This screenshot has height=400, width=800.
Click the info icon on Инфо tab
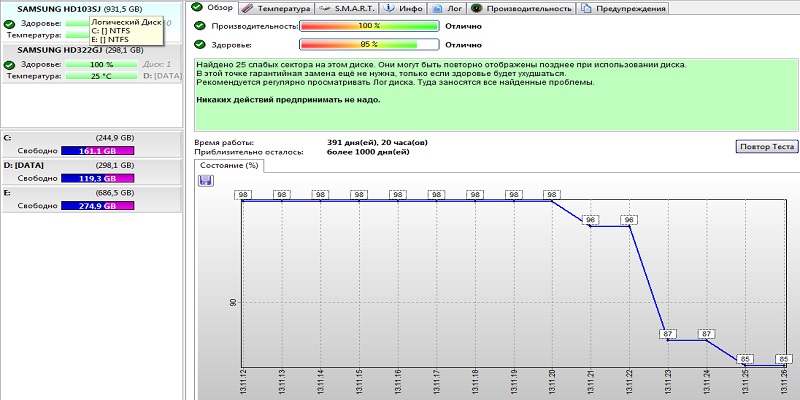pos(389,9)
